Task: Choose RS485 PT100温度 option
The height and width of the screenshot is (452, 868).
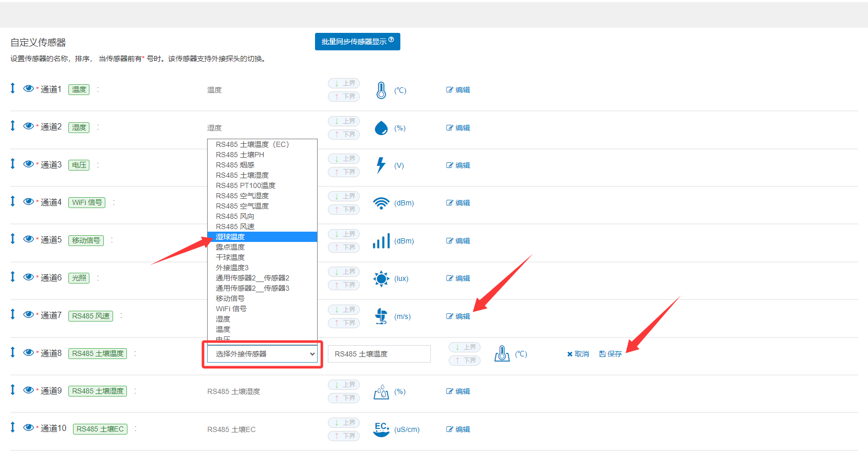Action: tap(262, 185)
